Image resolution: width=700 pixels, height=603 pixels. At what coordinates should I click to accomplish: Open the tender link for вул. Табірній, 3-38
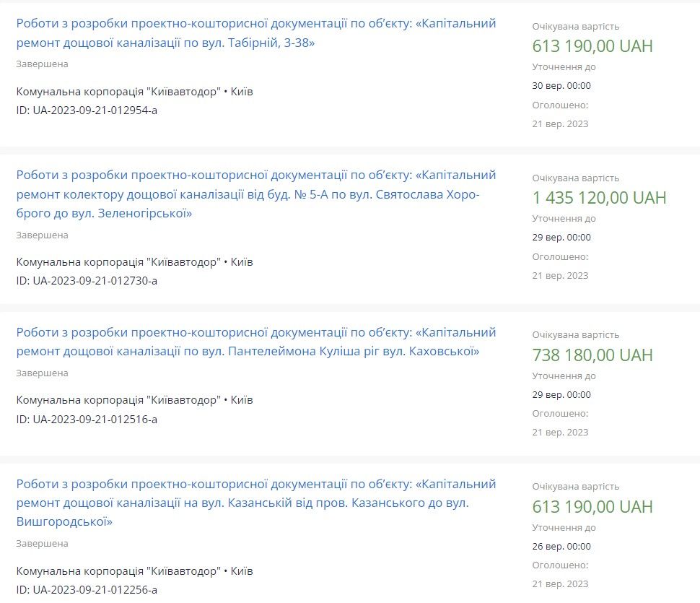click(256, 32)
